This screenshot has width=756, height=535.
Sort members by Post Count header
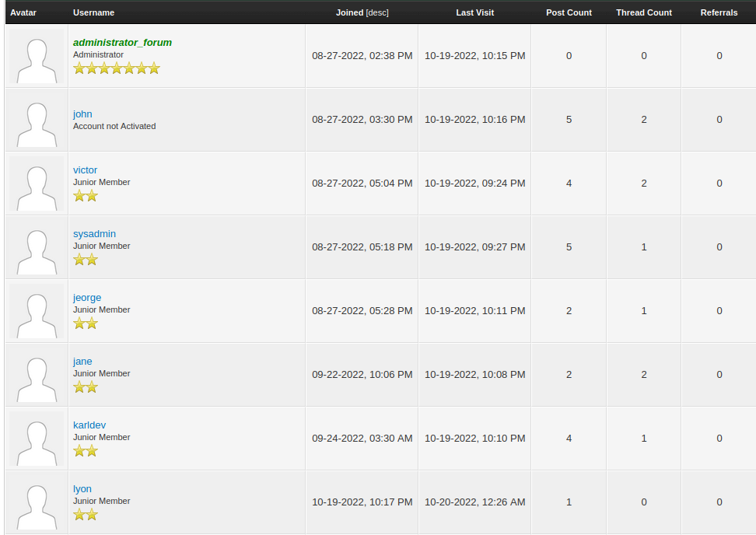click(x=569, y=12)
